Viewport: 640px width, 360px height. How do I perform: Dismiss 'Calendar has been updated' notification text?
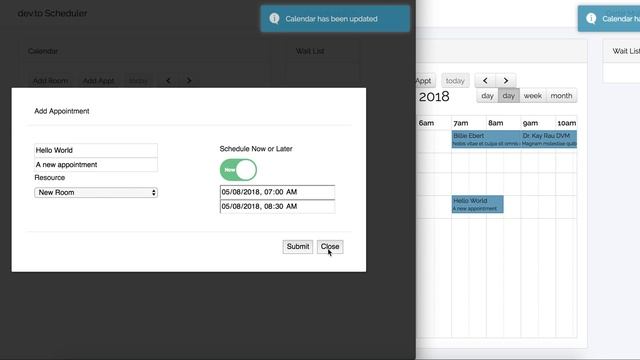[331, 19]
